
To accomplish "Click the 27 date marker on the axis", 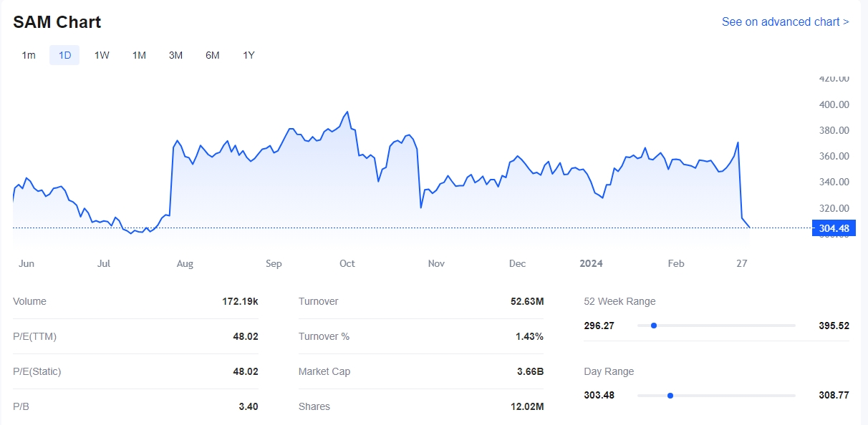I will (x=742, y=263).
